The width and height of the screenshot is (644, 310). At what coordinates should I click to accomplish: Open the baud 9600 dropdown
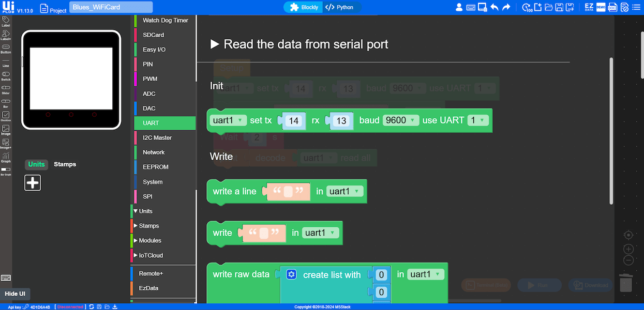pyautogui.click(x=401, y=120)
